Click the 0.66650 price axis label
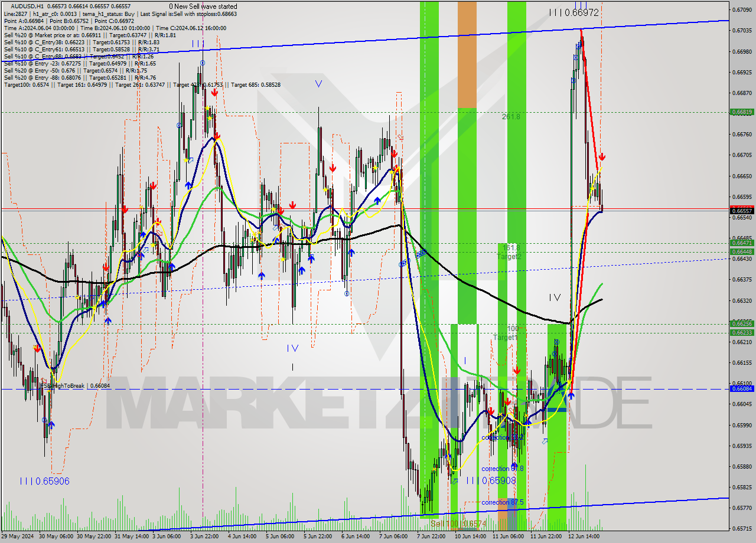 point(742,176)
